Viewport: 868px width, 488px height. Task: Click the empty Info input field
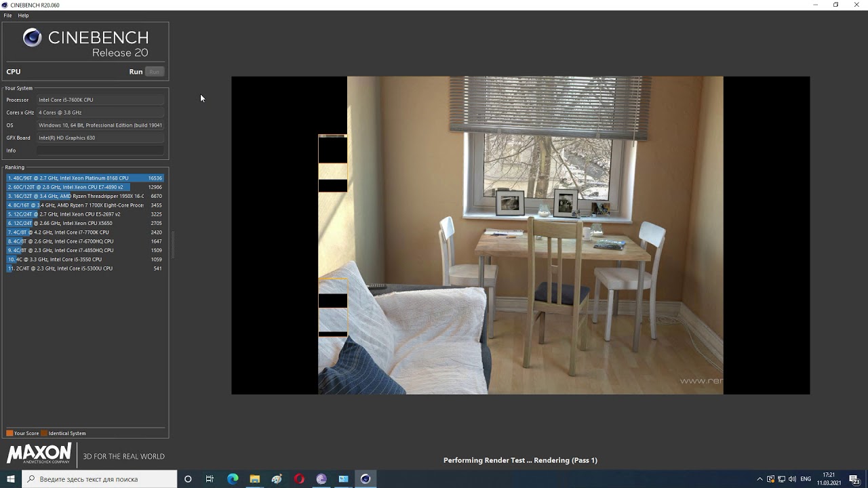[x=100, y=150]
